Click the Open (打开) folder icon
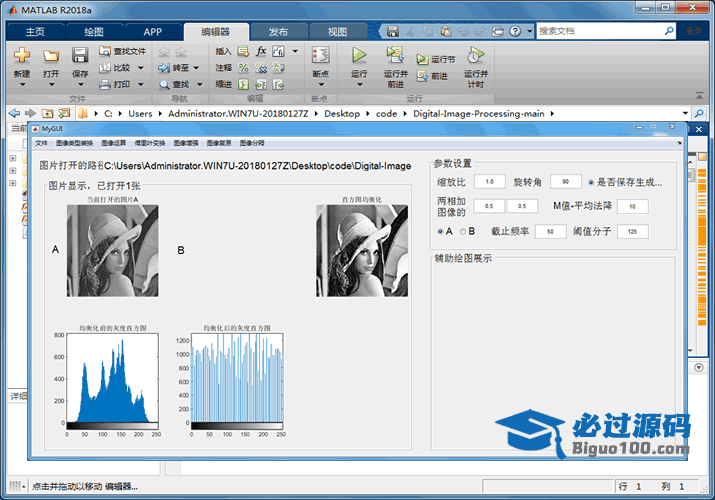Screen dimensions: 715x500 [51, 56]
